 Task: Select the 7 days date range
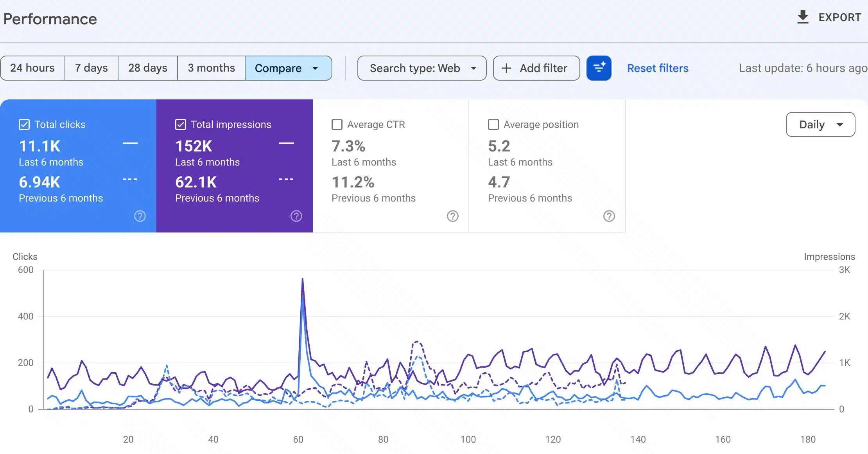point(91,68)
